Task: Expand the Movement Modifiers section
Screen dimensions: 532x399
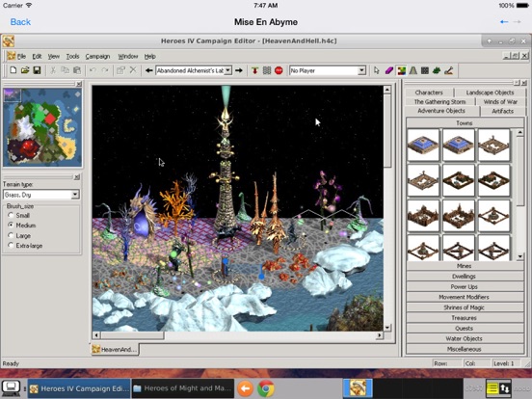Action: (465, 297)
